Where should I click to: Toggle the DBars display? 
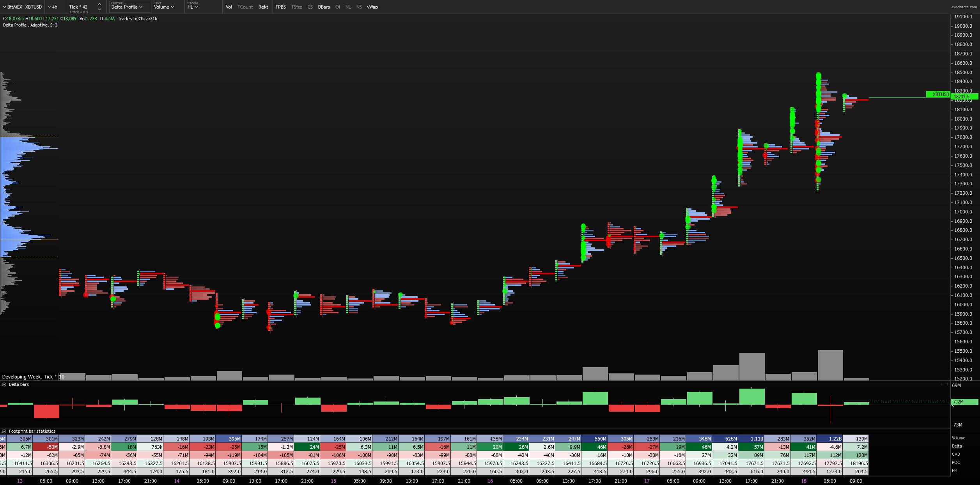324,7
